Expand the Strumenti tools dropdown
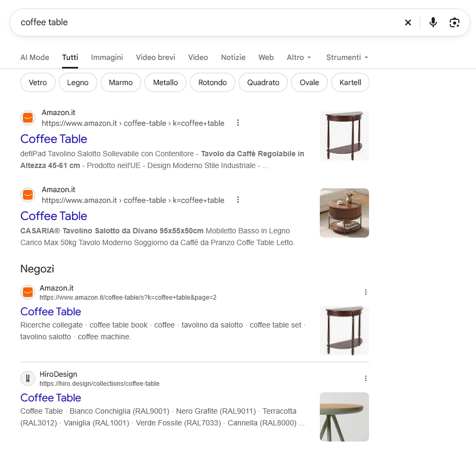This screenshot has height=449, width=476. (347, 57)
